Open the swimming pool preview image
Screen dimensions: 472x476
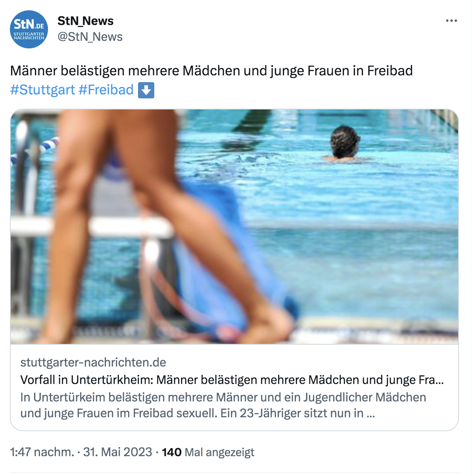click(x=234, y=226)
